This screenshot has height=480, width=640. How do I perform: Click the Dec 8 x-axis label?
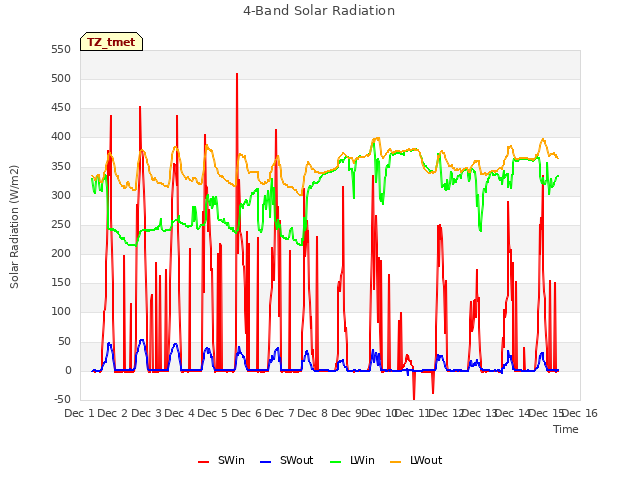(x=312, y=413)
